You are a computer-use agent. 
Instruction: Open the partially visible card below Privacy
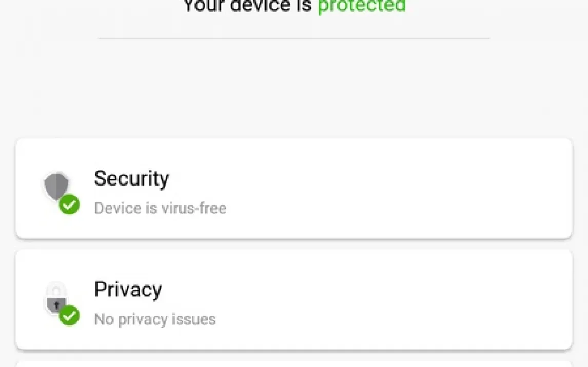(x=293, y=364)
